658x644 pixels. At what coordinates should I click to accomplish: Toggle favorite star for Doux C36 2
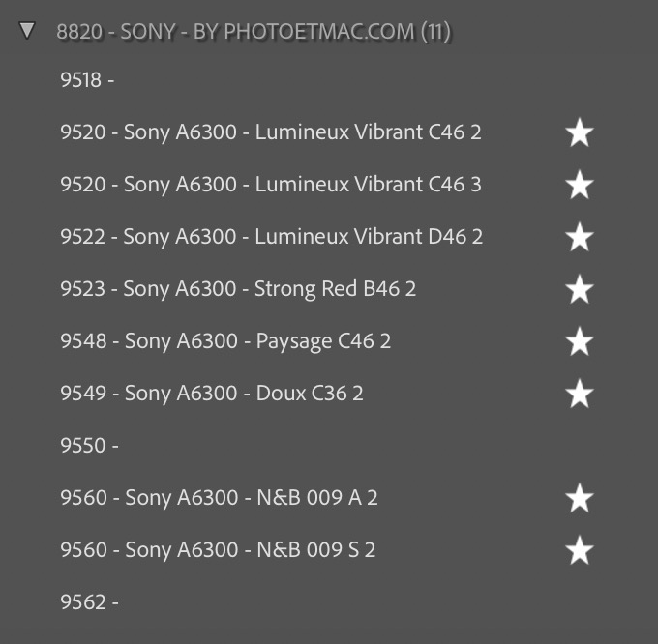click(579, 394)
